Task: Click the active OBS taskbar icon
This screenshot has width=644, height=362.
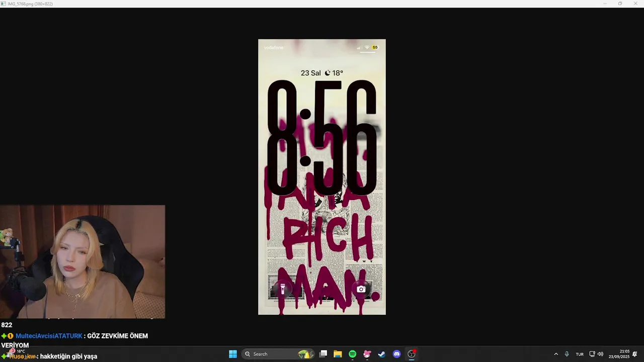Action: (412, 354)
